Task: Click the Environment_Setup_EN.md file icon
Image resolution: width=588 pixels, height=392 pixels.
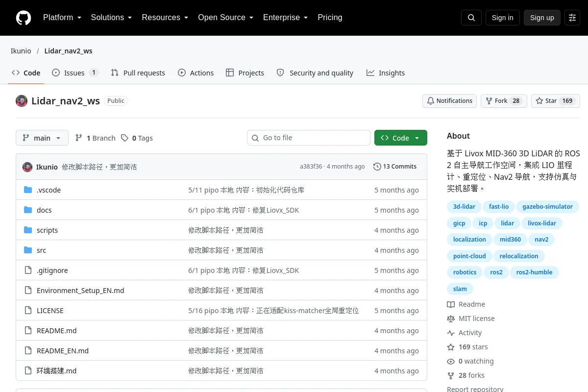Action: [28, 290]
